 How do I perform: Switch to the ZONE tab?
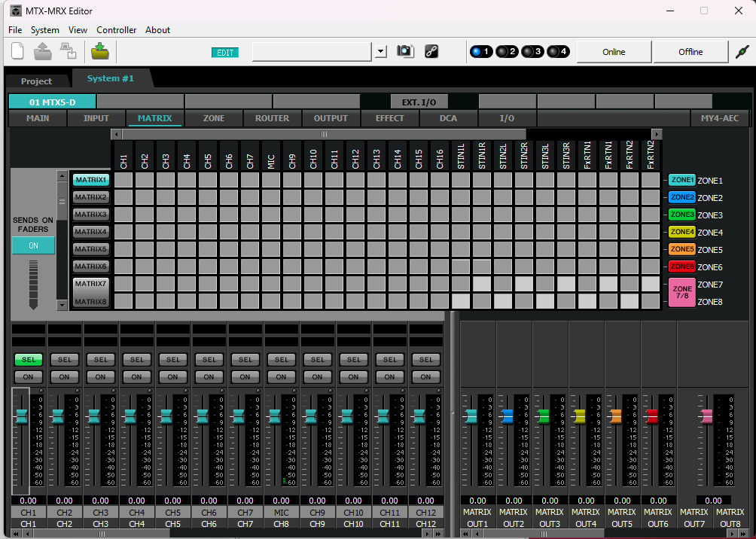(213, 118)
